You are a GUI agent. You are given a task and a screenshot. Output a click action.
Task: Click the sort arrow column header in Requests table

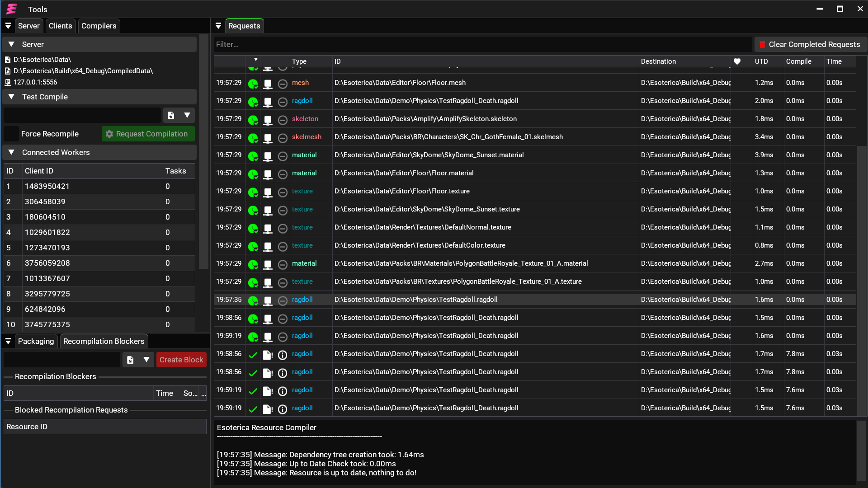(253, 61)
